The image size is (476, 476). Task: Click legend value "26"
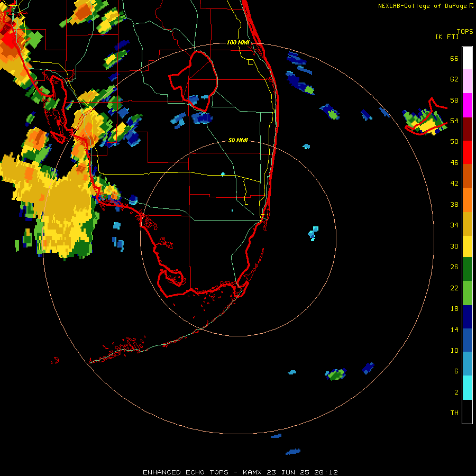454,267
